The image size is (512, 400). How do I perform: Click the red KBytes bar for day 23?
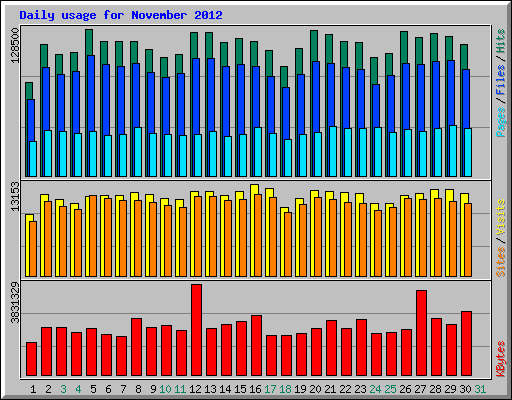[362, 348]
